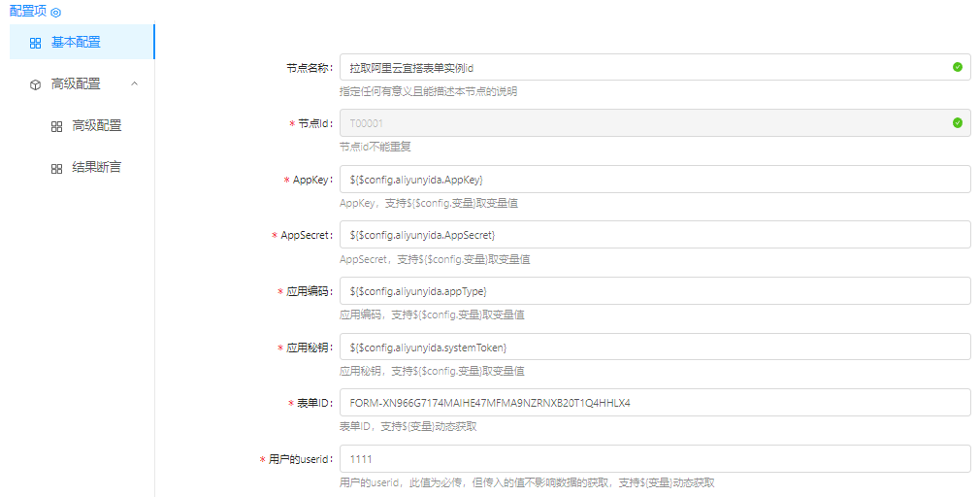Click green checkmark in 节点名称 field

[x=957, y=68]
